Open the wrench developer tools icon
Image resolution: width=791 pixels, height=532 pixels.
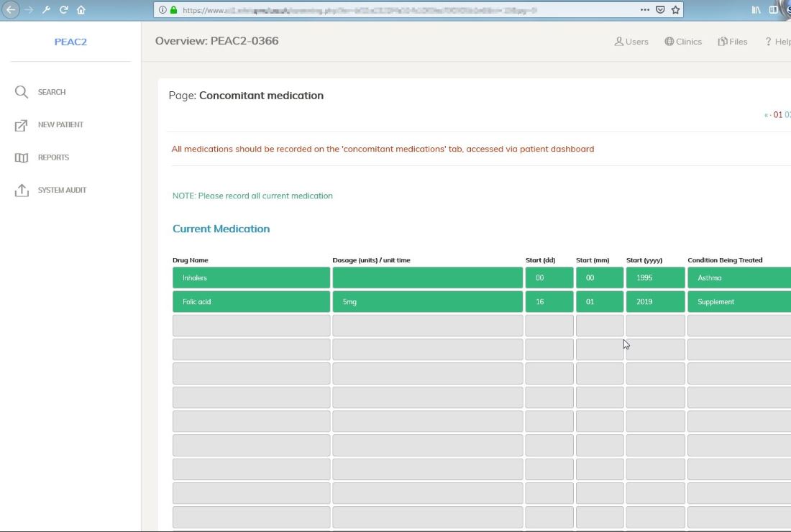[x=46, y=9]
